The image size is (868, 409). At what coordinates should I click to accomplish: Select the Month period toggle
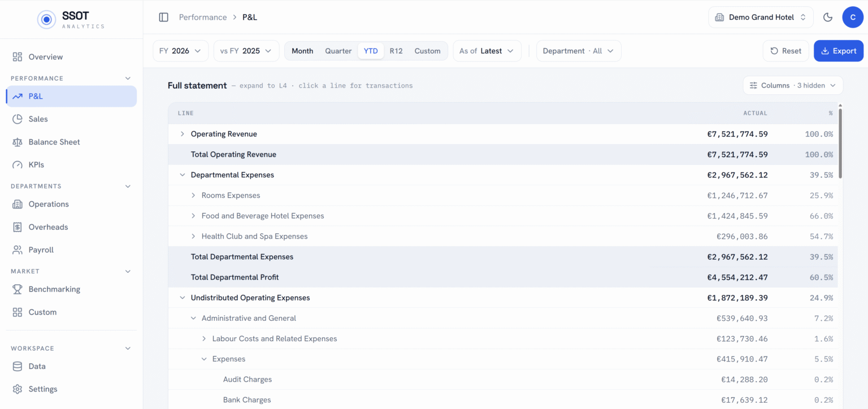pos(302,51)
